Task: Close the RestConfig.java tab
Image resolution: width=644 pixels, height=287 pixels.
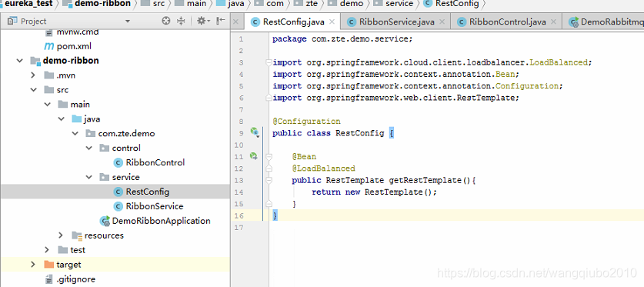Action: [x=332, y=22]
